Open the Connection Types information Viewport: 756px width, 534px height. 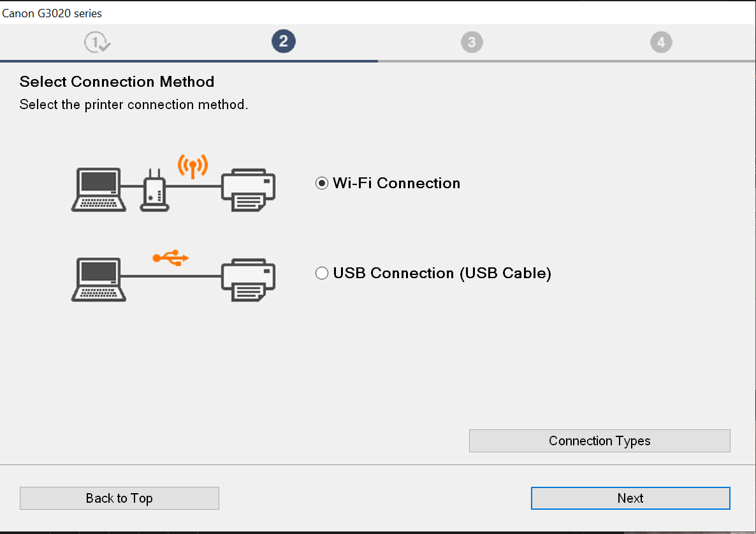[x=599, y=441]
